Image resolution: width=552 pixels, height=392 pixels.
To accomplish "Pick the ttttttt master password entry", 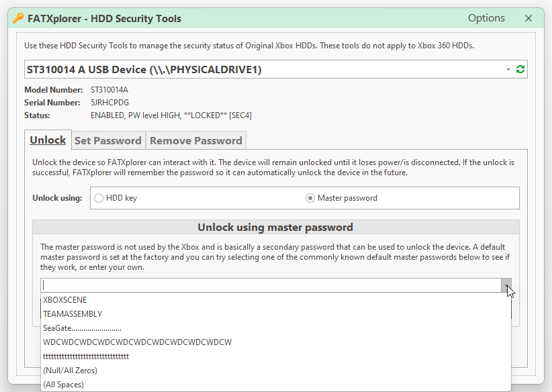I will click(85, 356).
